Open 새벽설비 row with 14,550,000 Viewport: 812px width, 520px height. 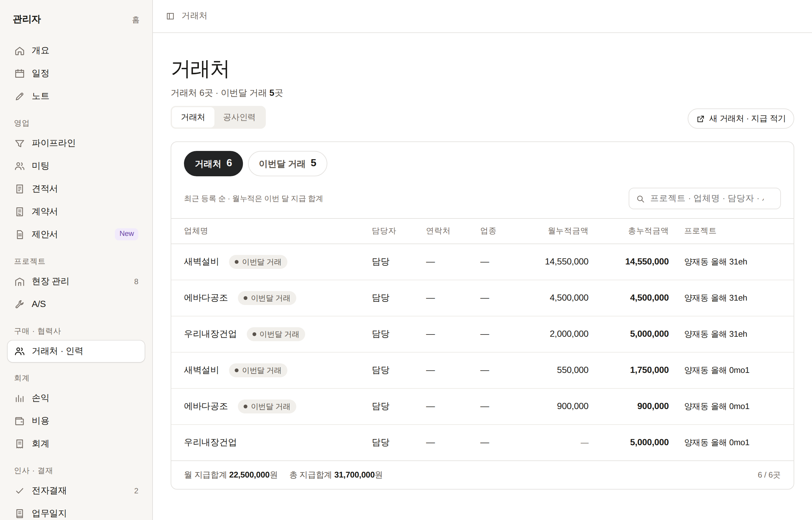point(482,262)
